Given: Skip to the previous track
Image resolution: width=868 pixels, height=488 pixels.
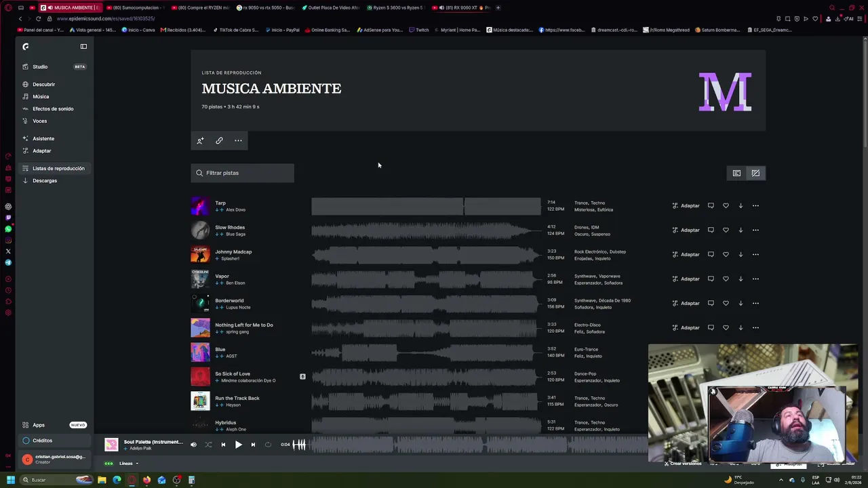Looking at the screenshot, I should (x=223, y=445).
